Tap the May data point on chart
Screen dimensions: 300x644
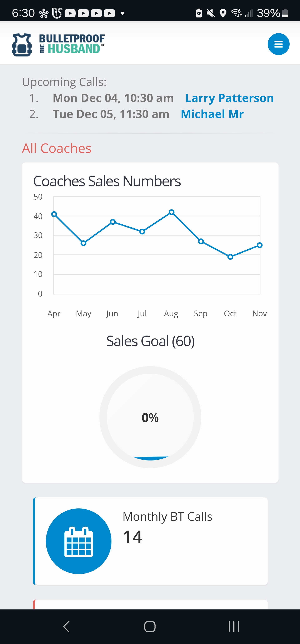point(84,243)
